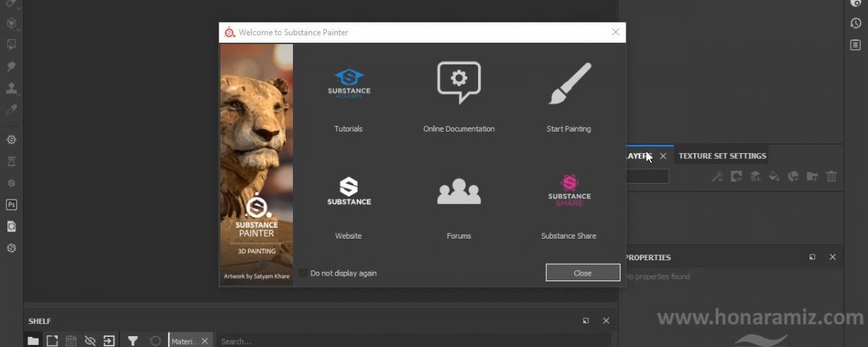Select the material picker eyedropper tool
The image size is (868, 347).
click(x=12, y=111)
